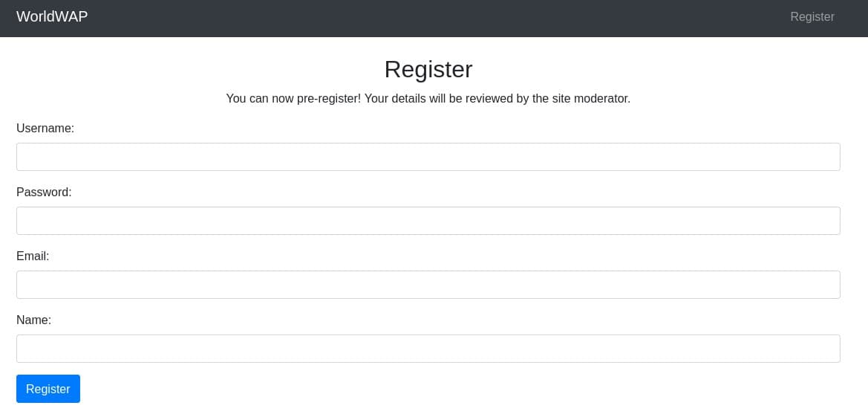Click into the Username text field
868x417 pixels.
pyautogui.click(x=428, y=157)
